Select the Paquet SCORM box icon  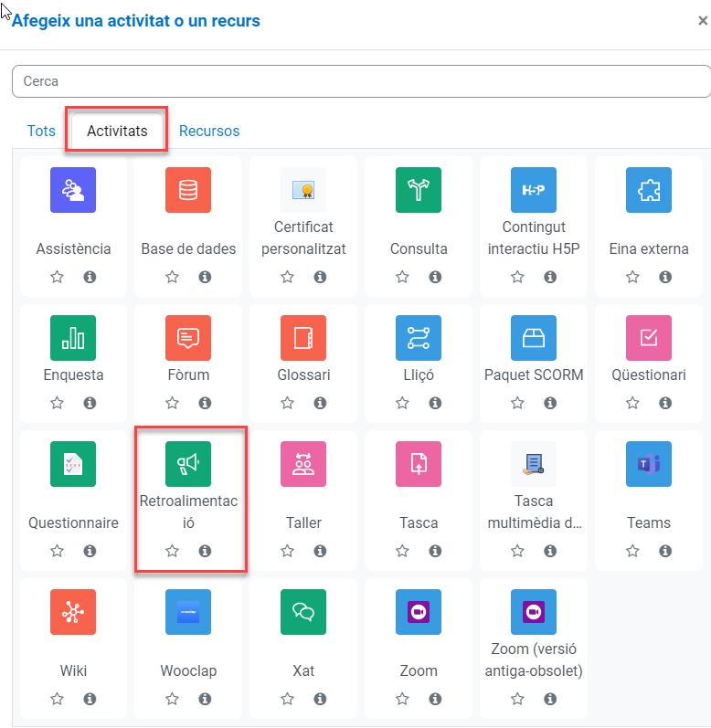point(534,338)
